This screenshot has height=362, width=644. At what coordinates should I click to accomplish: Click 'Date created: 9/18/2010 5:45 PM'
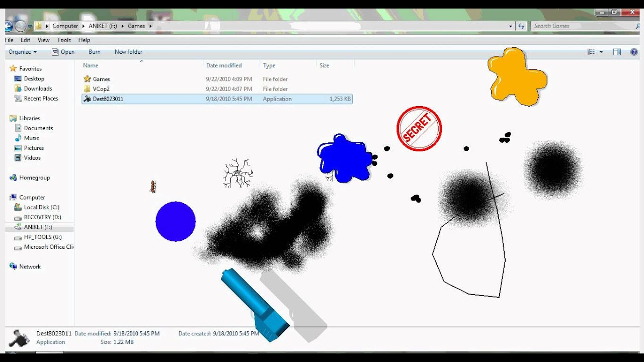218,333
